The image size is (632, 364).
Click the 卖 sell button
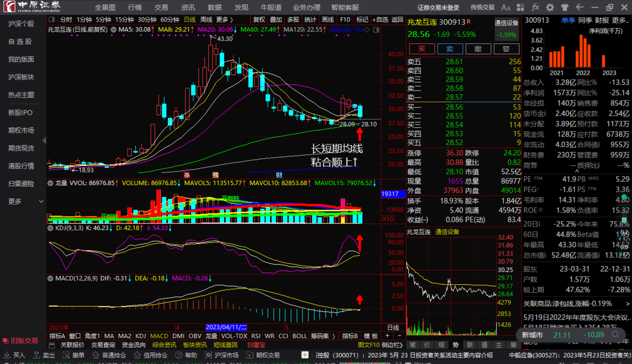pyautogui.click(x=450, y=49)
